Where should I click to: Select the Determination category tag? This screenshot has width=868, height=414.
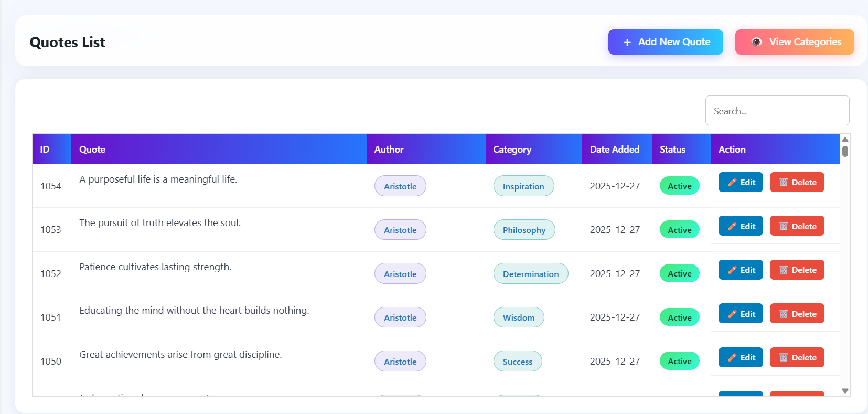coord(530,274)
